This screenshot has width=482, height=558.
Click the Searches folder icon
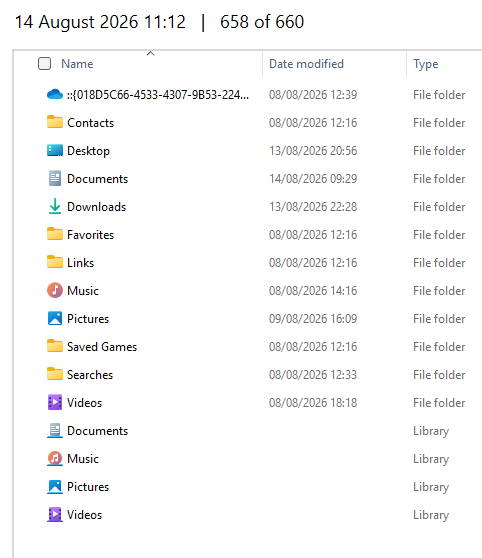[55, 374]
